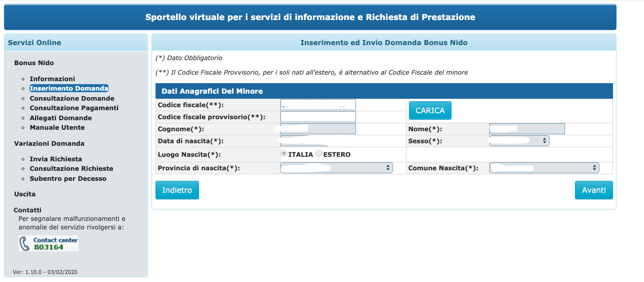Open Allegati Domande section

[61, 118]
